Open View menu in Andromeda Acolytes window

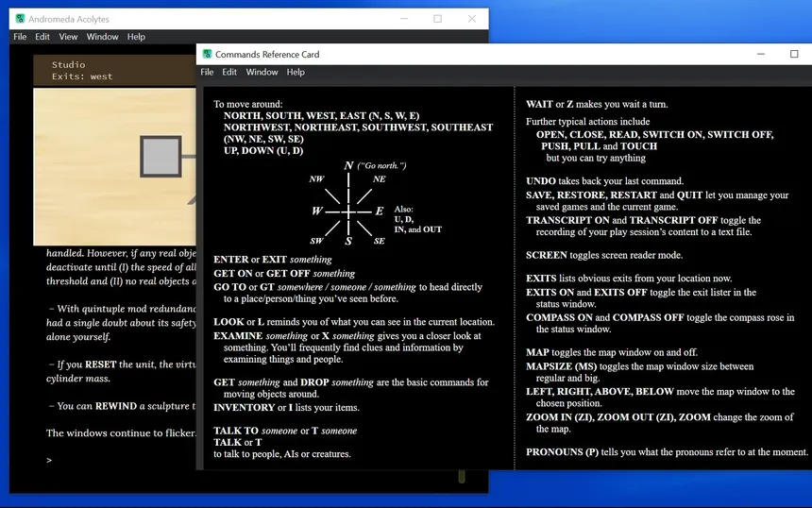point(68,37)
